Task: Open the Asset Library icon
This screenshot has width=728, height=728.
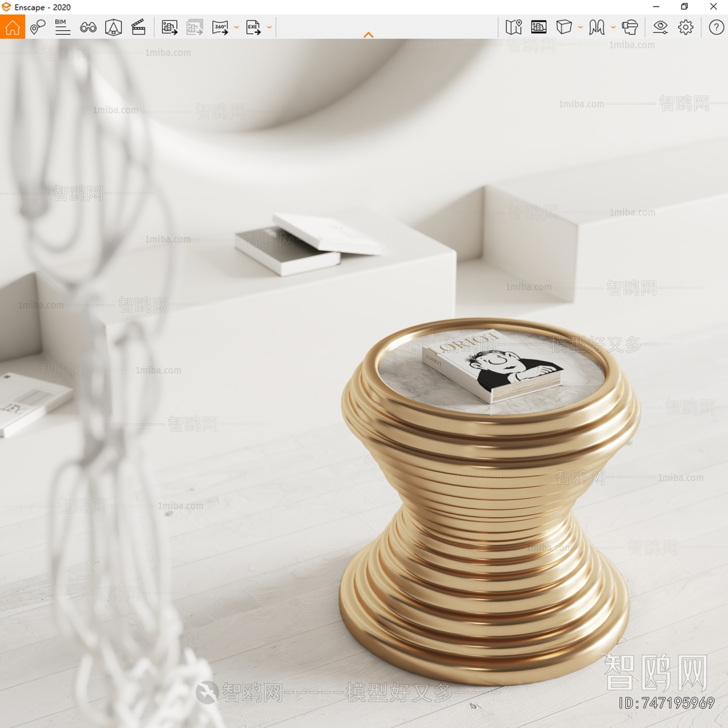Action: point(539,27)
